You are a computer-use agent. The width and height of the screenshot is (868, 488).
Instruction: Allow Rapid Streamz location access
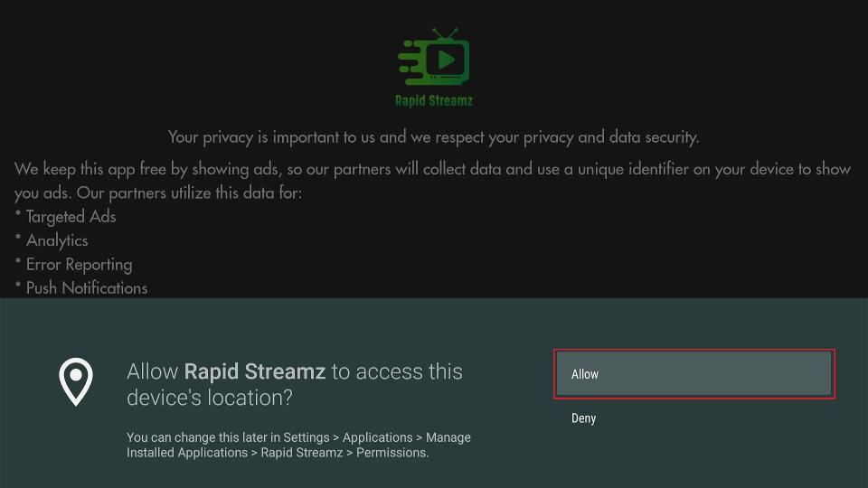coord(693,374)
